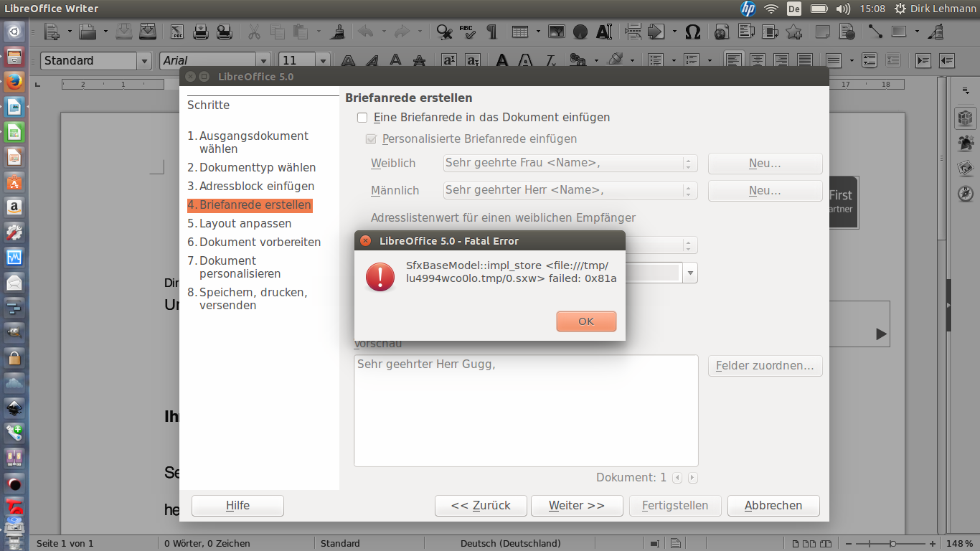Image resolution: width=980 pixels, height=551 pixels.
Task: Open the Paragraph Style 'Standard' dropdown
Action: [144, 61]
